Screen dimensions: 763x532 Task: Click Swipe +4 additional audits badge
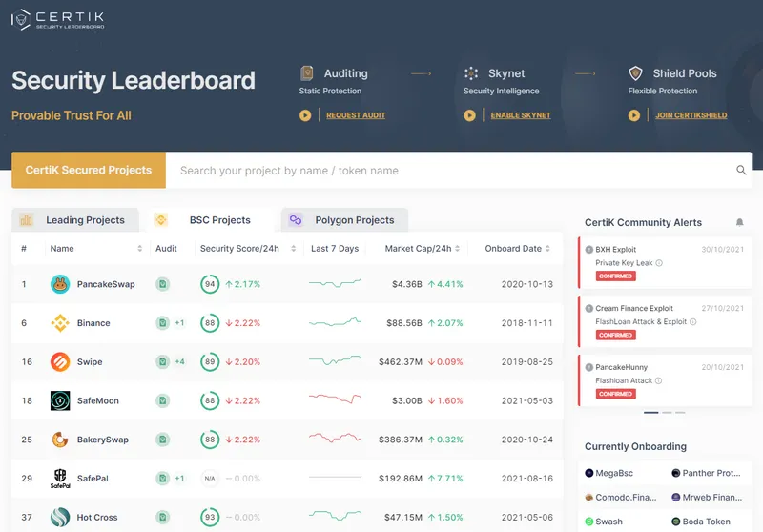click(x=179, y=361)
